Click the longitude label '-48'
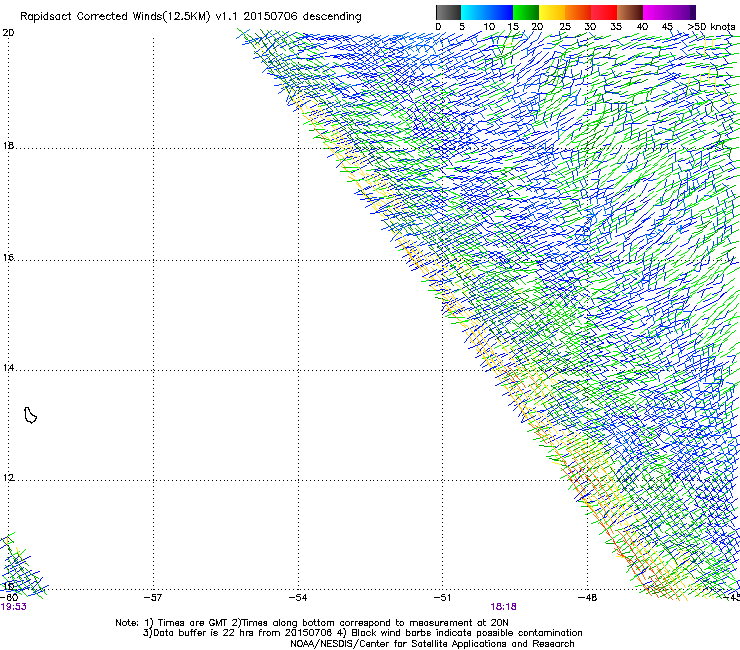This screenshot has height=650, width=740. [587, 598]
